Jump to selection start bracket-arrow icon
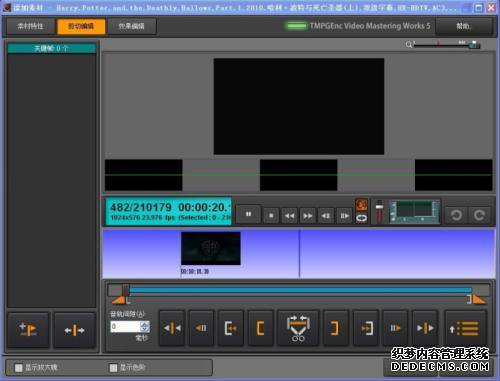 click(x=231, y=328)
